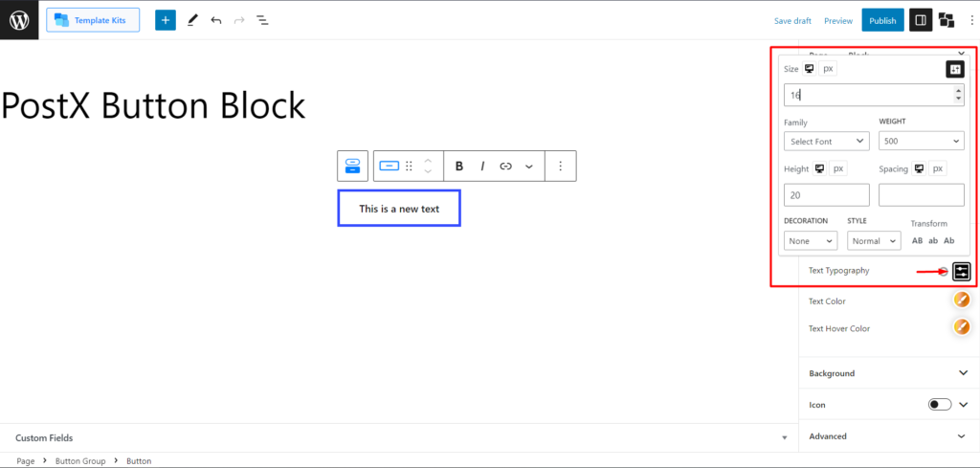Select the Tools pencil icon
980x468 pixels.
coord(191,20)
